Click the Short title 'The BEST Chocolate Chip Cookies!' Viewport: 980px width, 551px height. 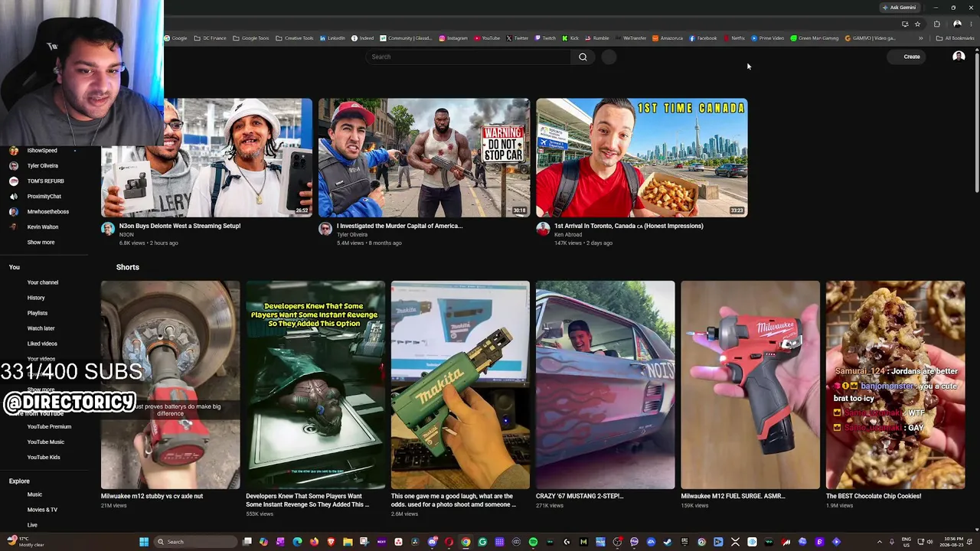tap(874, 496)
